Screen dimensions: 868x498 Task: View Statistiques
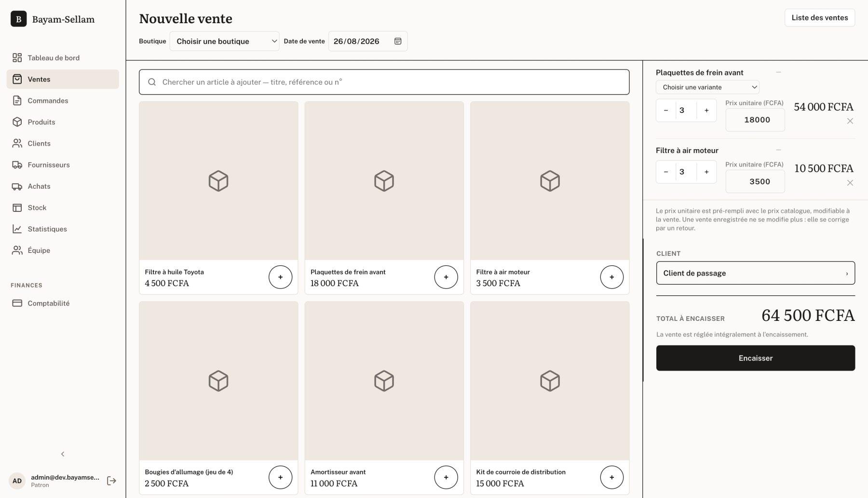click(x=63, y=229)
